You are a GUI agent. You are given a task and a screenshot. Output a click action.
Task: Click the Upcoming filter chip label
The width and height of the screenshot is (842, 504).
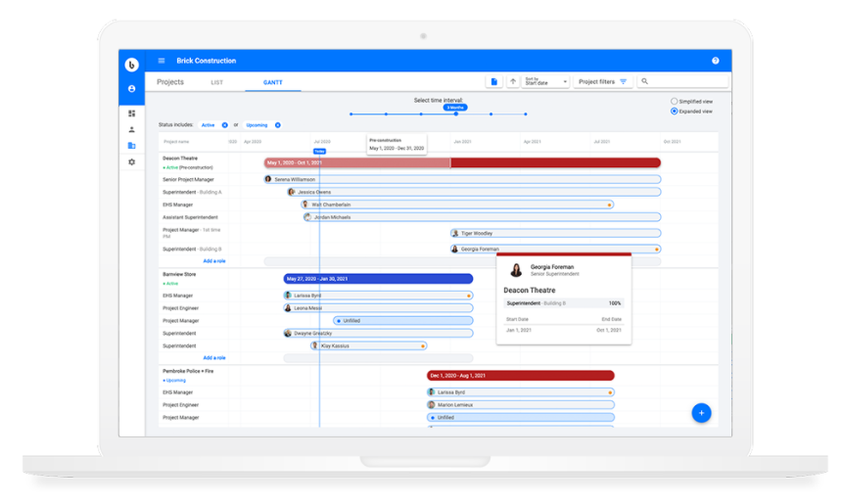coord(257,125)
